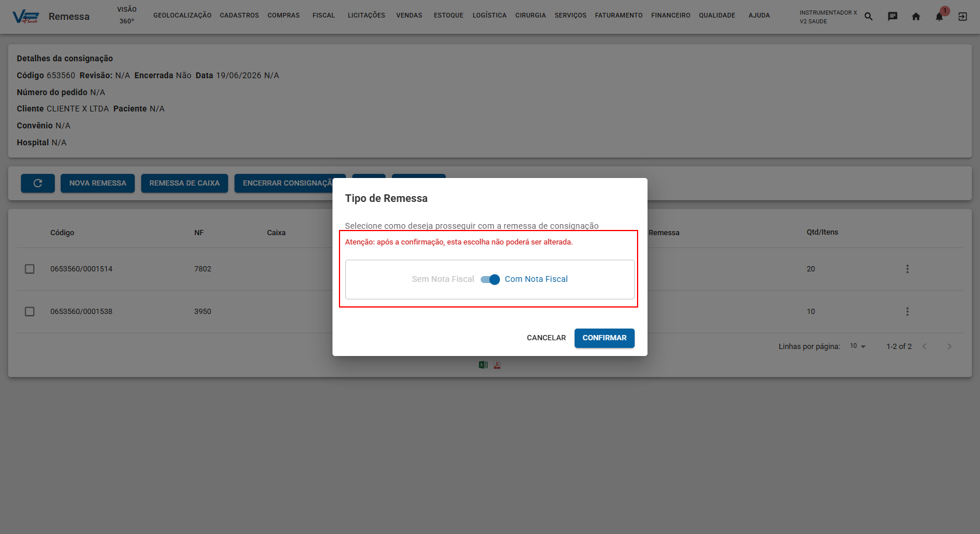The image size is (980, 534).
Task: Open row menu for 0653560/0001538
Action: click(x=907, y=312)
